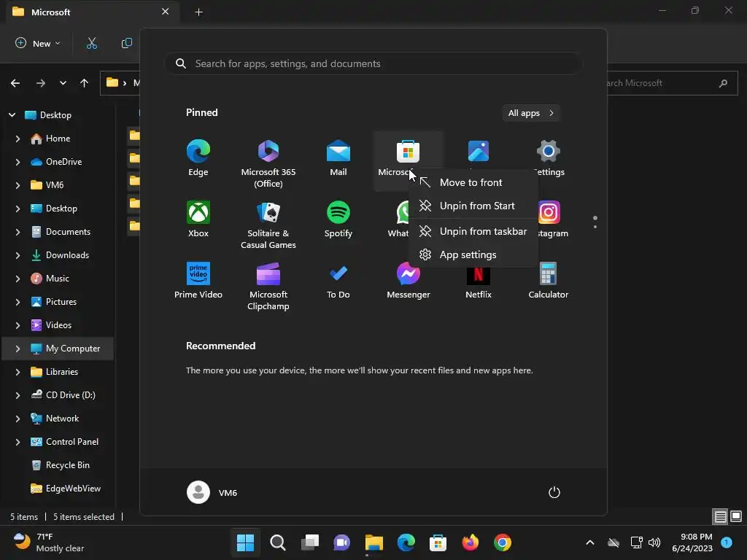Open File Explorer from the taskbar
The height and width of the screenshot is (560, 747).
[374, 542]
